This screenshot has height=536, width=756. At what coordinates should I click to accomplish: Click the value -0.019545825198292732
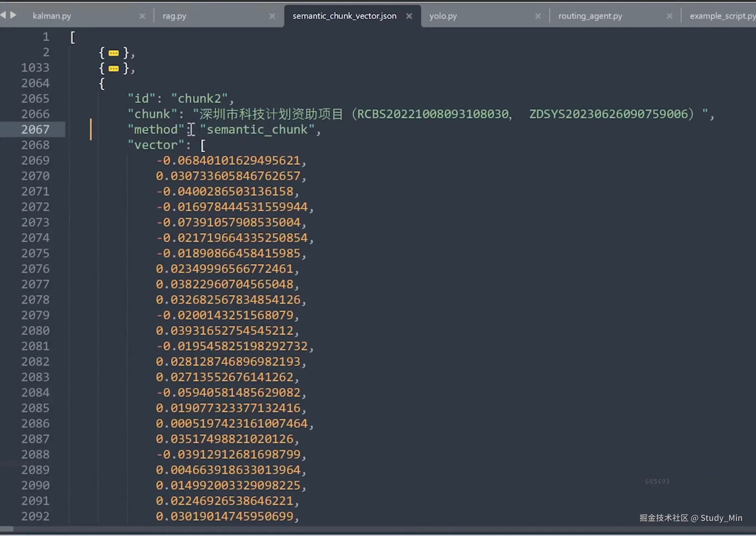coord(232,346)
